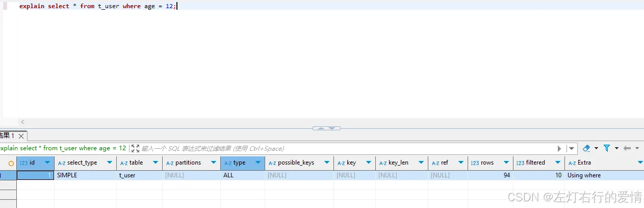The height and width of the screenshot is (208, 644).
Task: Select the ALL cell under type
Action: click(x=243, y=175)
